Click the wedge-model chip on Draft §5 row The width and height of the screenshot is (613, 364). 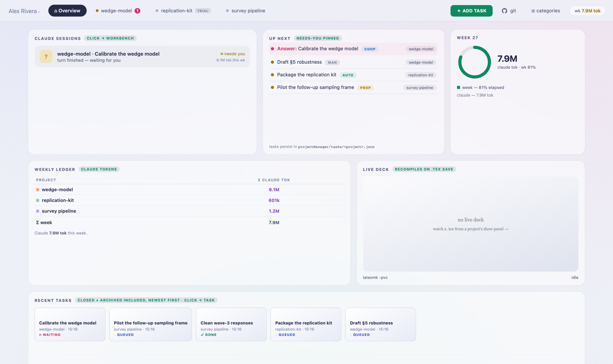[x=421, y=62]
